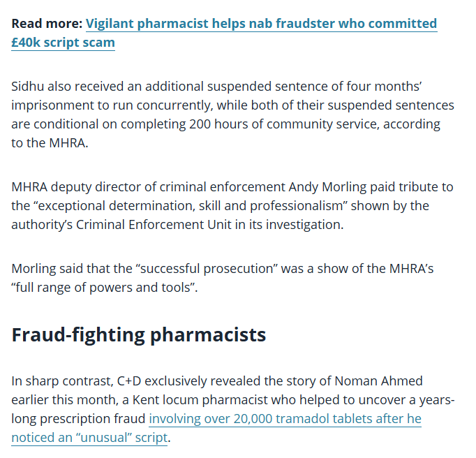476x458 pixels.
Task: Click the "Read more:" label
Action: click(x=46, y=24)
